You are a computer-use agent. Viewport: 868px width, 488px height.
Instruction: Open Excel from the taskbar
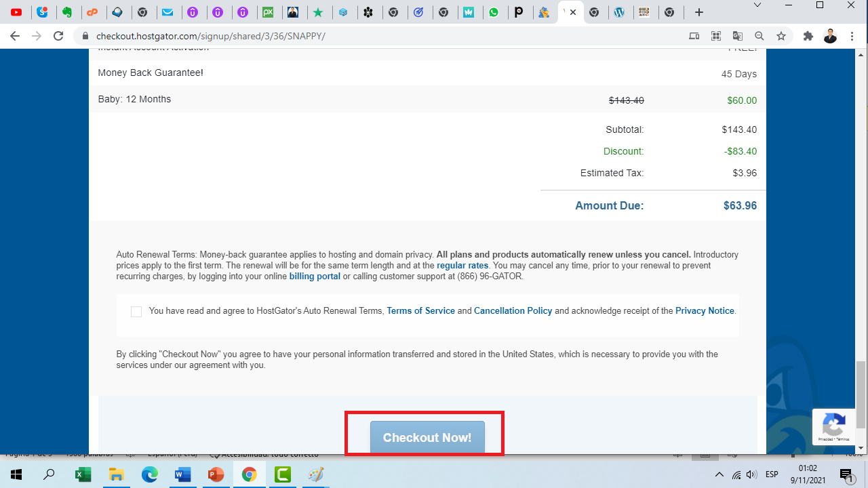click(83, 474)
